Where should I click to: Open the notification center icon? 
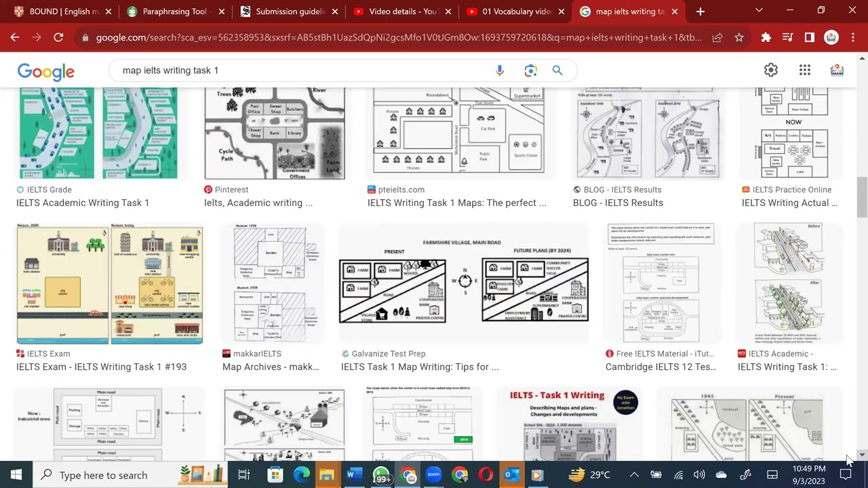[846, 475]
